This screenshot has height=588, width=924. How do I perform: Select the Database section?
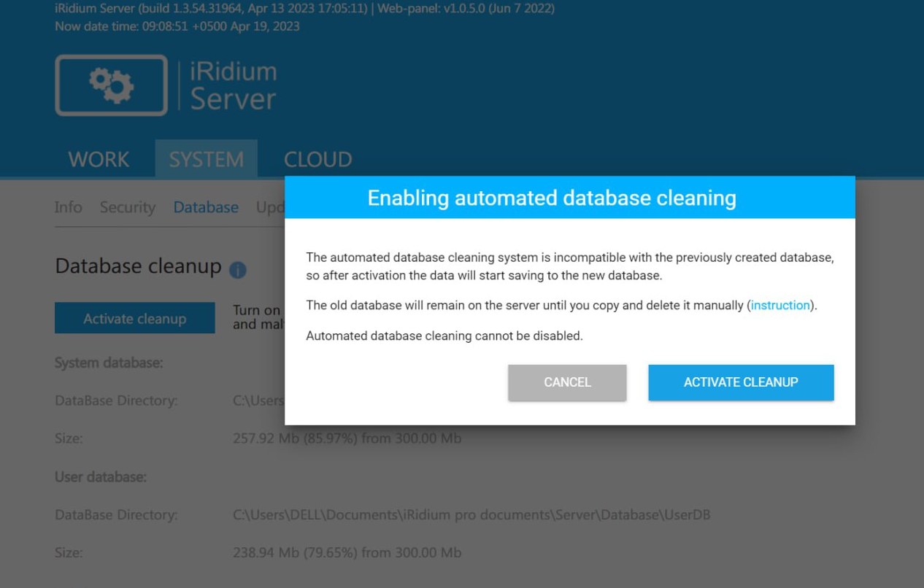[205, 207]
